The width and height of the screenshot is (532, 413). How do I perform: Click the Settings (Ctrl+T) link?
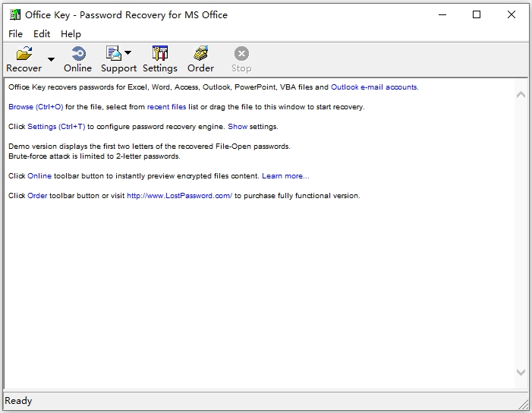56,127
